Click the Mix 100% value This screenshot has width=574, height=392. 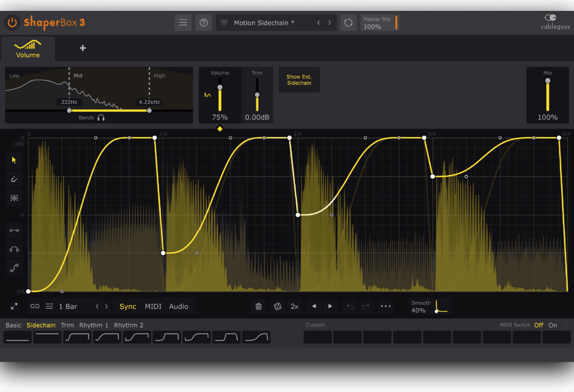click(x=548, y=118)
